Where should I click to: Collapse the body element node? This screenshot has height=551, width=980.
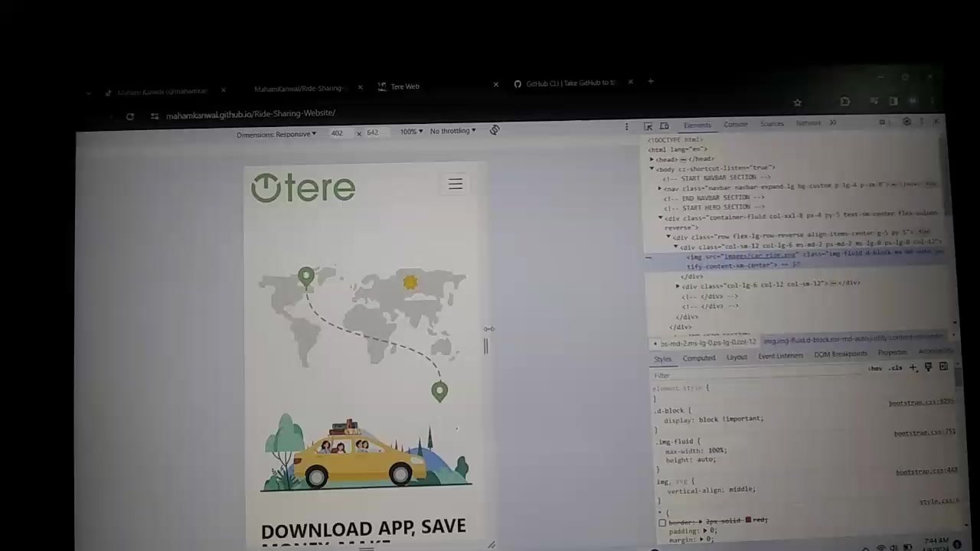(652, 168)
